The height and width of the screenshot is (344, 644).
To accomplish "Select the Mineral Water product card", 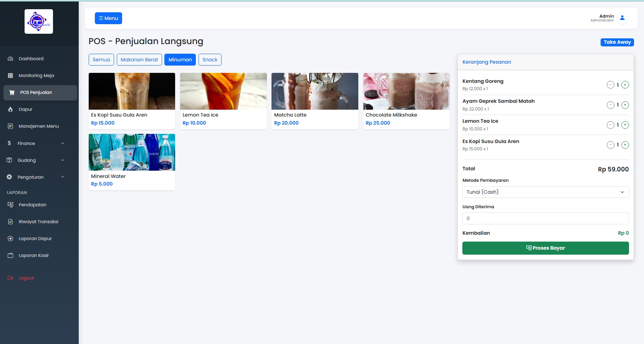I will pyautogui.click(x=132, y=162).
